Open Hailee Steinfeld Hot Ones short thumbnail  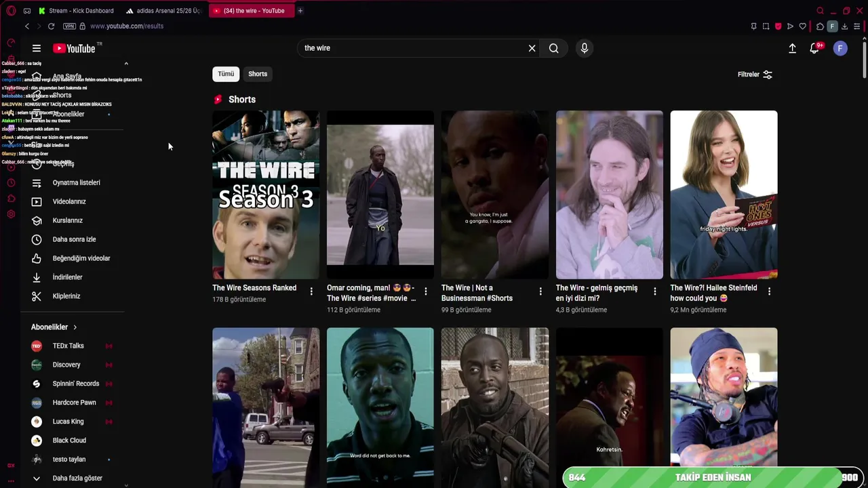(724, 195)
